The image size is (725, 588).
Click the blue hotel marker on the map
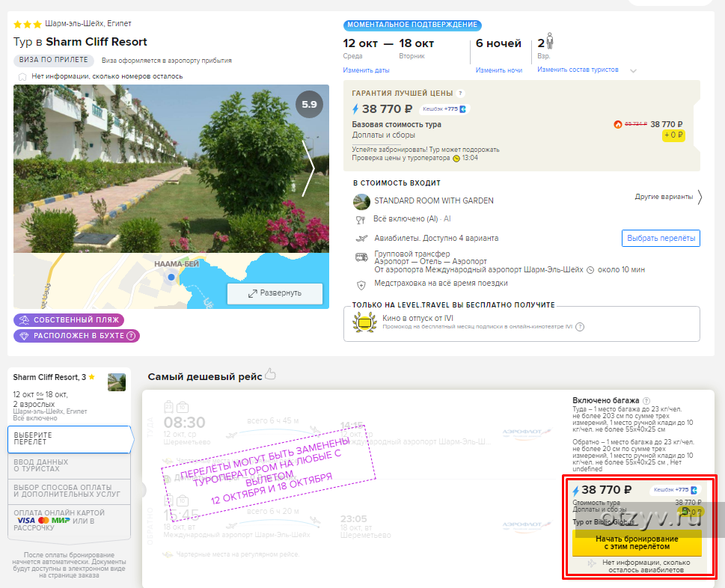click(171, 278)
